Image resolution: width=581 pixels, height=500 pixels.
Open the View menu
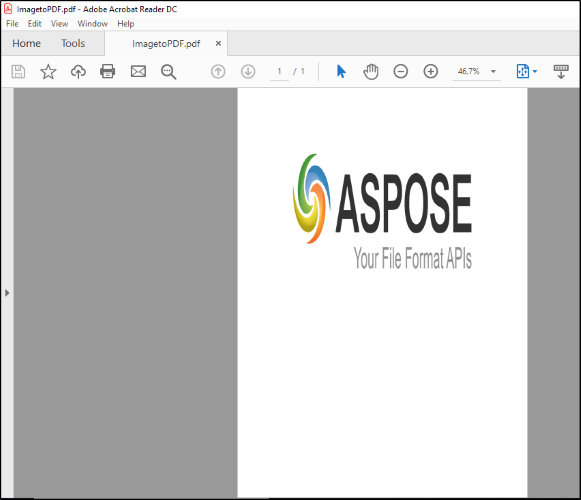click(59, 24)
